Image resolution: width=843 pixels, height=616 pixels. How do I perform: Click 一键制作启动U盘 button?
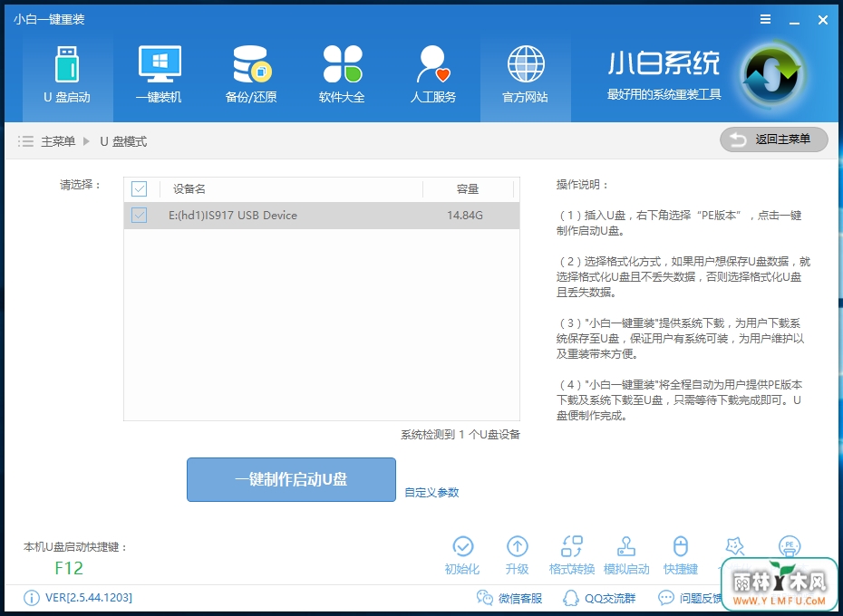tap(291, 479)
